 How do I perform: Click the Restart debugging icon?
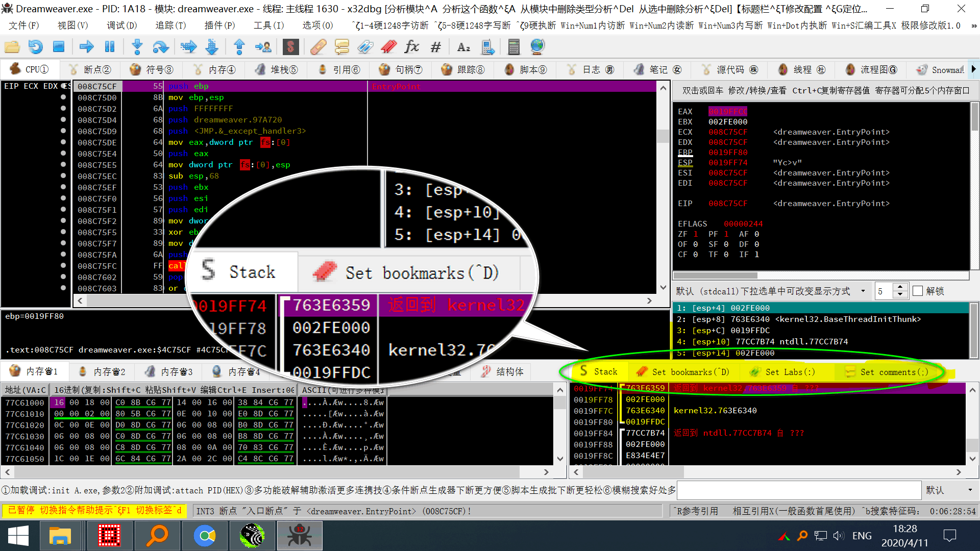[35, 47]
